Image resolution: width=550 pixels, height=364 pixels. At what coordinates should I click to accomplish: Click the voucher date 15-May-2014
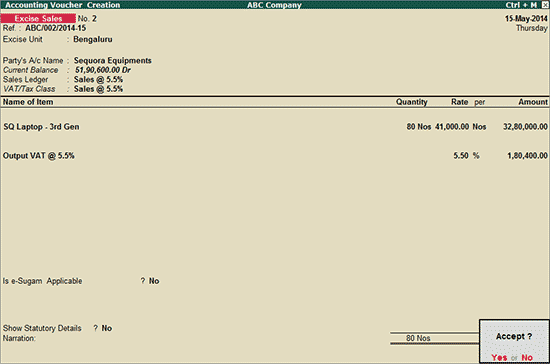(x=526, y=19)
